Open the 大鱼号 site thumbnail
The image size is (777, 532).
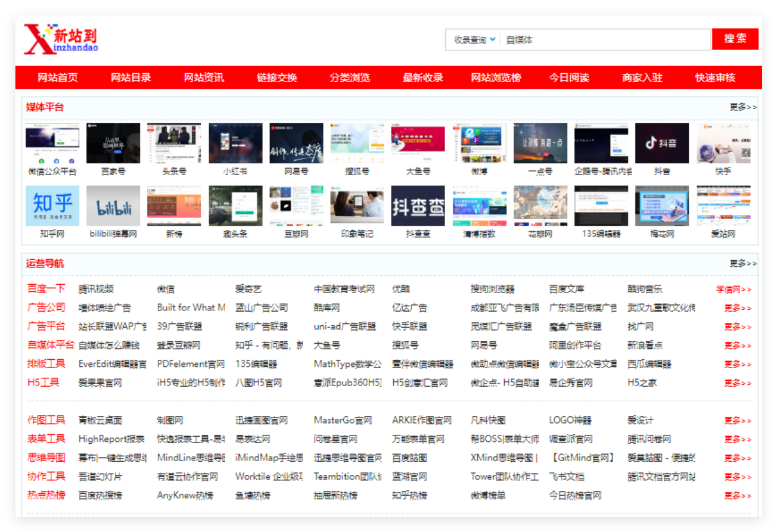[x=418, y=143]
